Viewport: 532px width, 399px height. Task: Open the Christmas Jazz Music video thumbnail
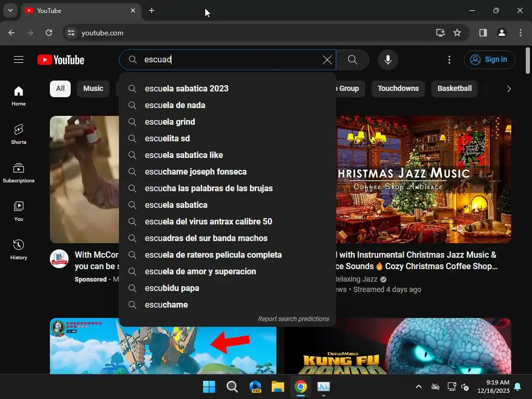tap(423, 179)
